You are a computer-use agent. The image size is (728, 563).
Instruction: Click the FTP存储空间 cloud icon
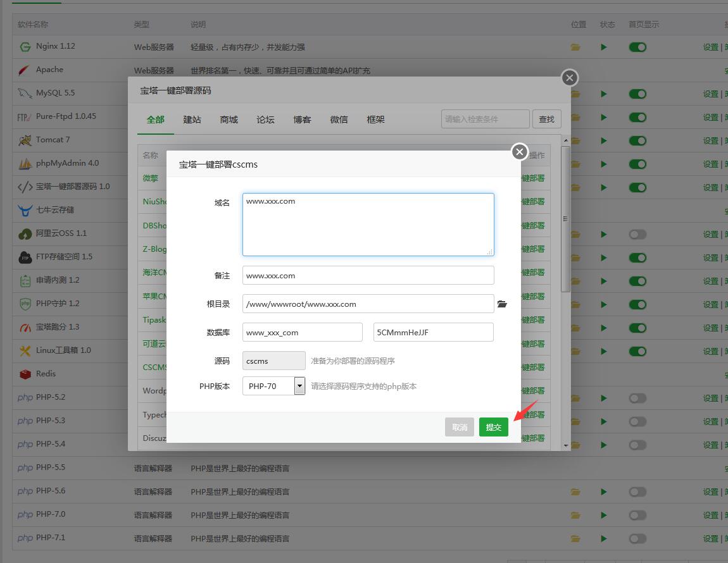pyautogui.click(x=25, y=257)
